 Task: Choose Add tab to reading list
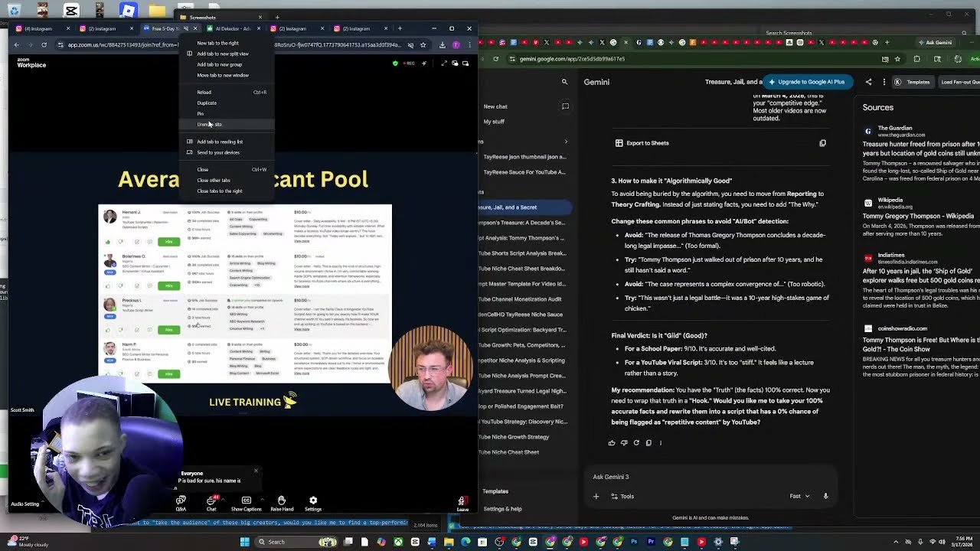[220, 142]
